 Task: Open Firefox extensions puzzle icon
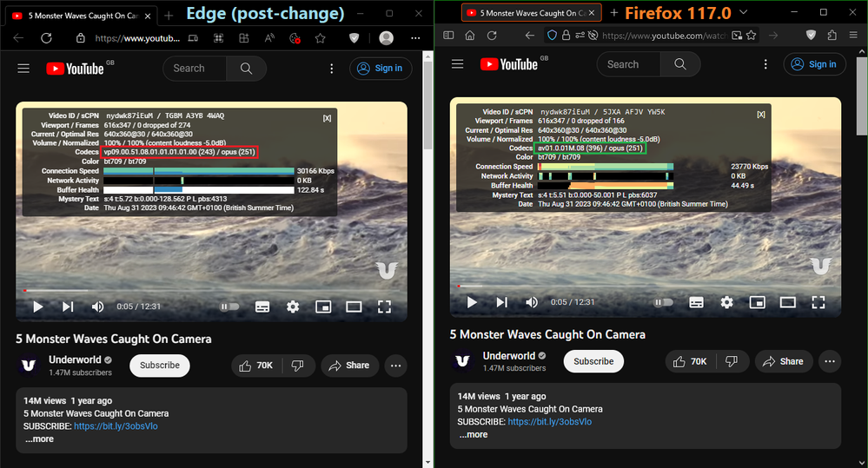[x=832, y=36]
